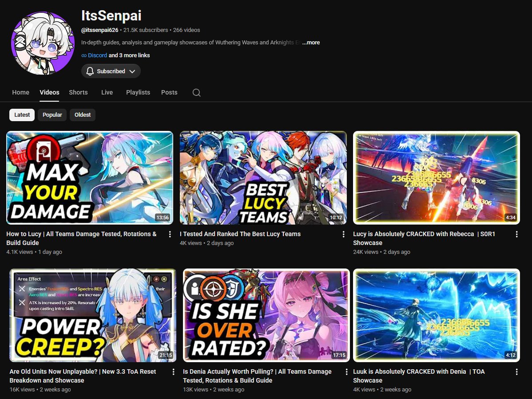Open 'Lucy is Absolutely CRACKED with Rebecca' title
Screen dimensions: 532x399
tap(424, 238)
